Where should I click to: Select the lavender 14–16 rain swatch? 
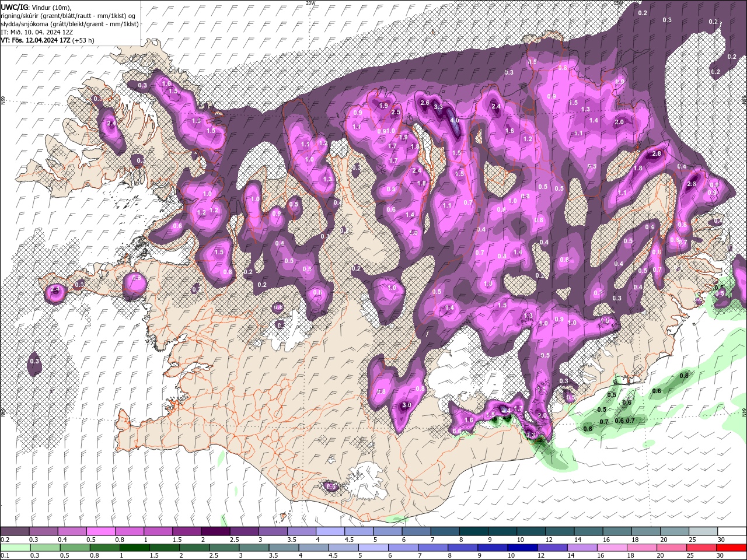pos(582,548)
